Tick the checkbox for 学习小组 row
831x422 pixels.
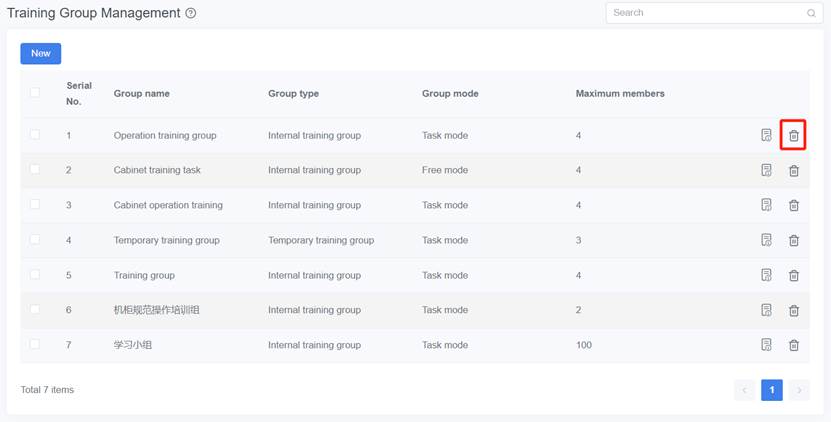pyautogui.click(x=35, y=345)
